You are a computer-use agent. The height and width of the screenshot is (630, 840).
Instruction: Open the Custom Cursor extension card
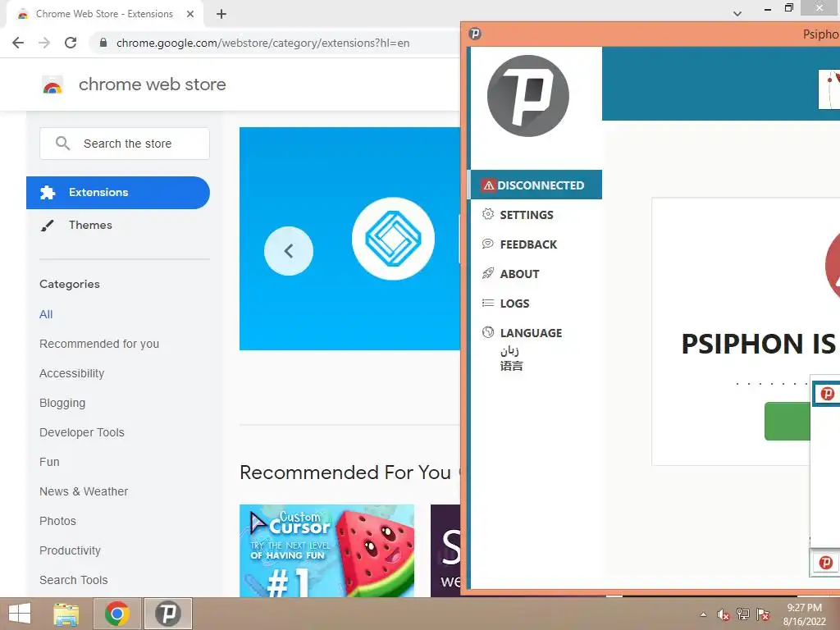pyautogui.click(x=326, y=550)
